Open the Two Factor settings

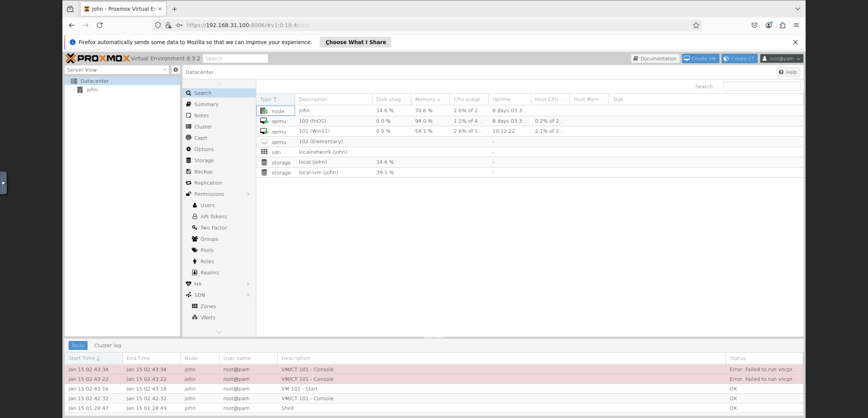(213, 228)
